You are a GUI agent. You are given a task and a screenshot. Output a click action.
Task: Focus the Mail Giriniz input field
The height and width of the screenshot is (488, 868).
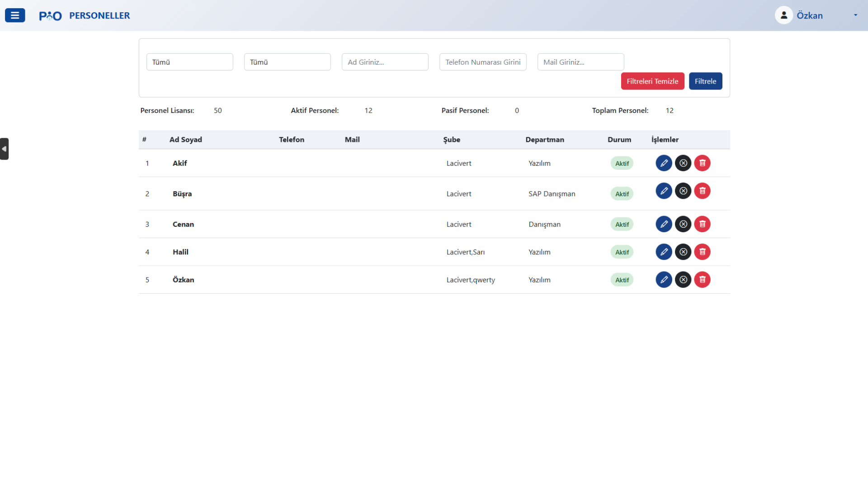coord(580,62)
